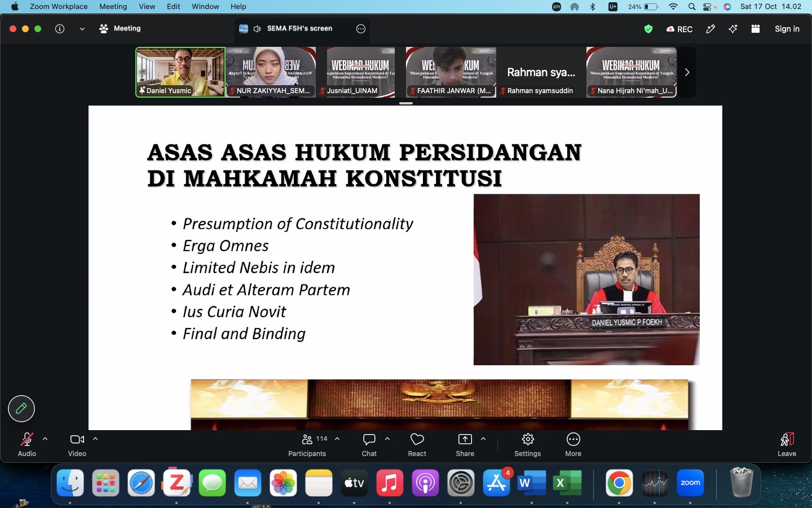Open the annotate pencil icon in top bar
The width and height of the screenshot is (812, 508).
710,29
